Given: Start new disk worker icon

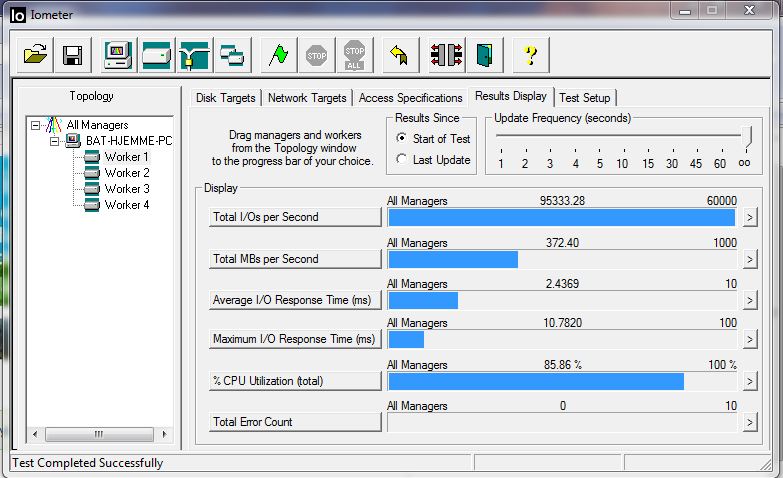Looking at the screenshot, I should [x=156, y=55].
